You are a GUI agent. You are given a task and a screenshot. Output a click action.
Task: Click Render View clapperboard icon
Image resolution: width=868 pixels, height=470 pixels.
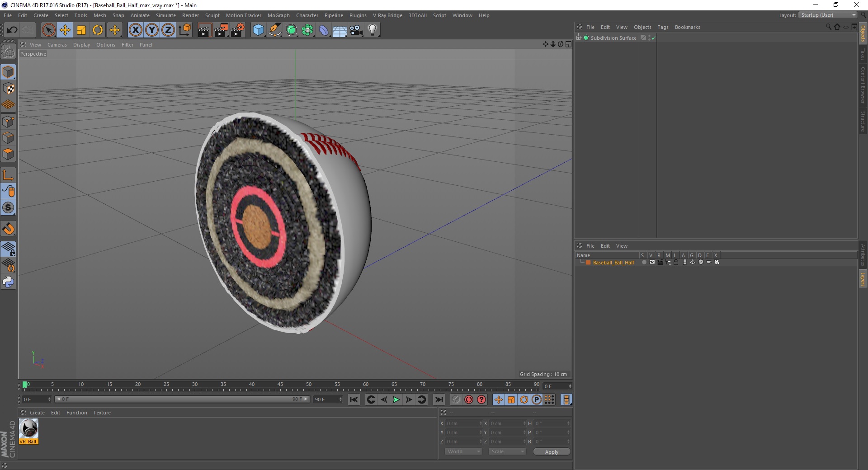pos(204,30)
